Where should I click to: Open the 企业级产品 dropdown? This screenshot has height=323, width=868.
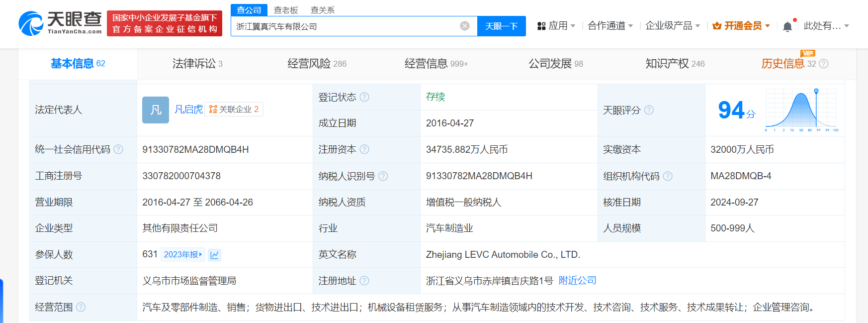[672, 26]
